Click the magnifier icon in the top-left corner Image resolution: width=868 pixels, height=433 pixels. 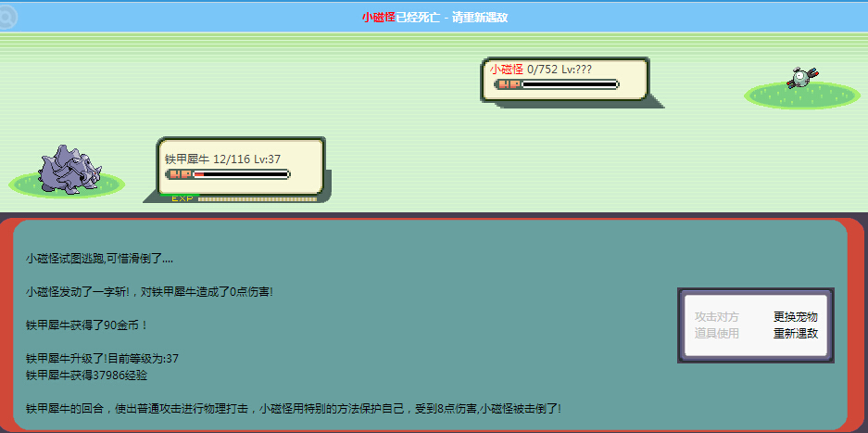coord(7,17)
